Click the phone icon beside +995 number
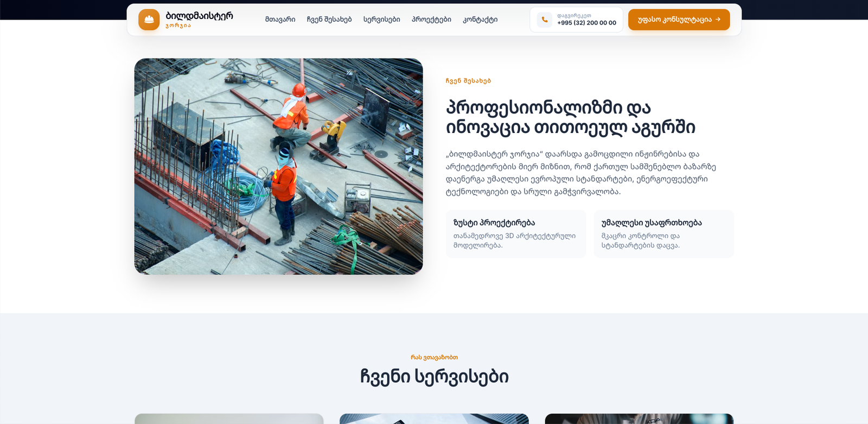This screenshot has width=868, height=424. click(x=544, y=20)
